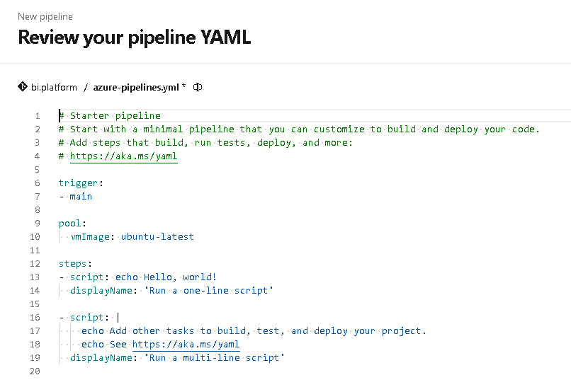This screenshot has height=392, width=571.
Task: Click line number 16 in the gutter
Action: pyautogui.click(x=35, y=318)
